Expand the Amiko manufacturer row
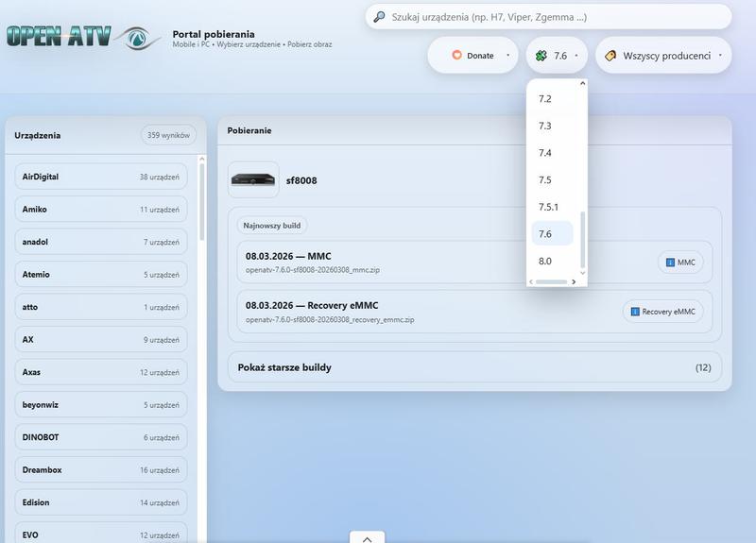Viewport: 756px width, 543px height. pos(101,209)
